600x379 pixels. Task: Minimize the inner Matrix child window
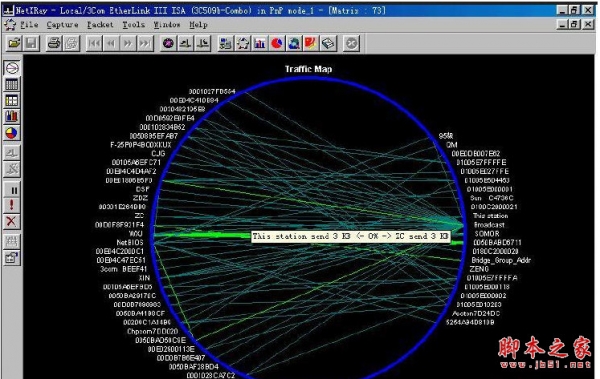[x=562, y=25]
